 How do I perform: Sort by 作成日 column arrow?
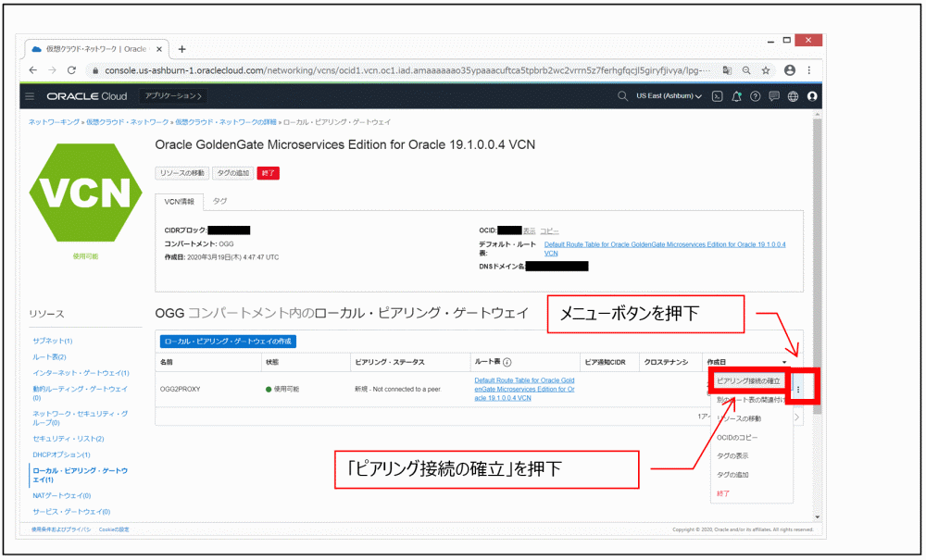tap(784, 362)
